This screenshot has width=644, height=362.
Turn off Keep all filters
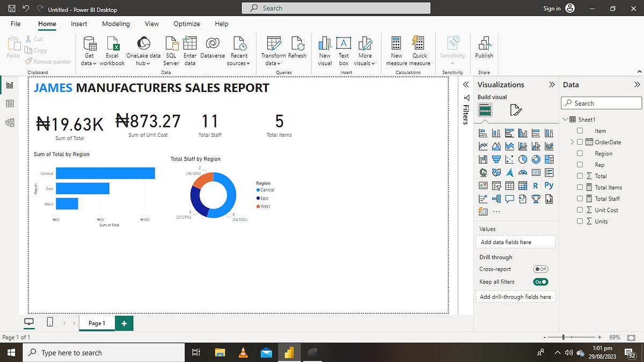pyautogui.click(x=540, y=282)
